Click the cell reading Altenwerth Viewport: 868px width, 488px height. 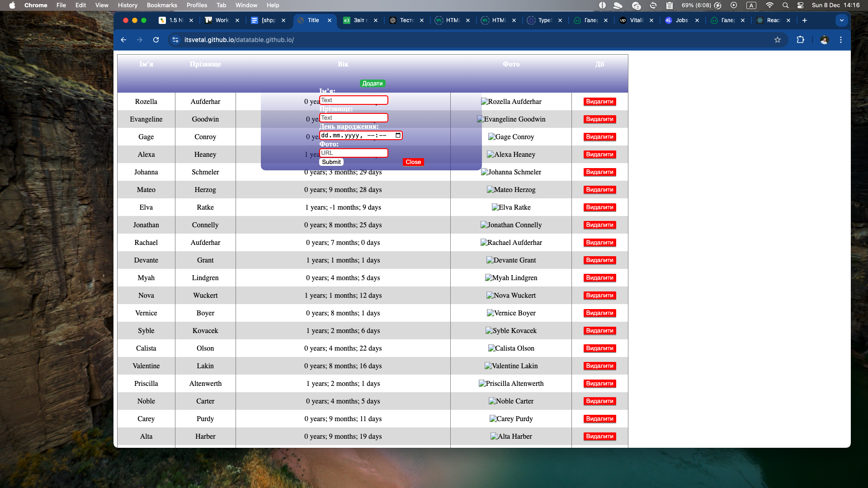coord(205,384)
